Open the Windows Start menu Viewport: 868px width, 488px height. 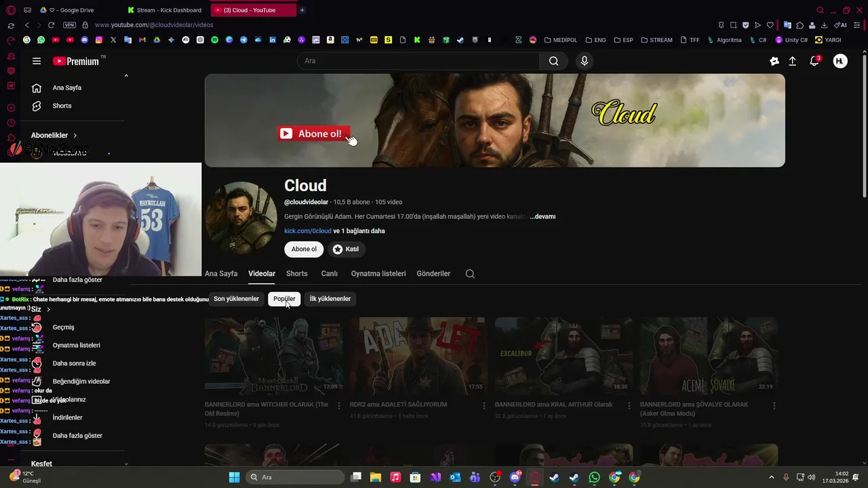[234, 477]
